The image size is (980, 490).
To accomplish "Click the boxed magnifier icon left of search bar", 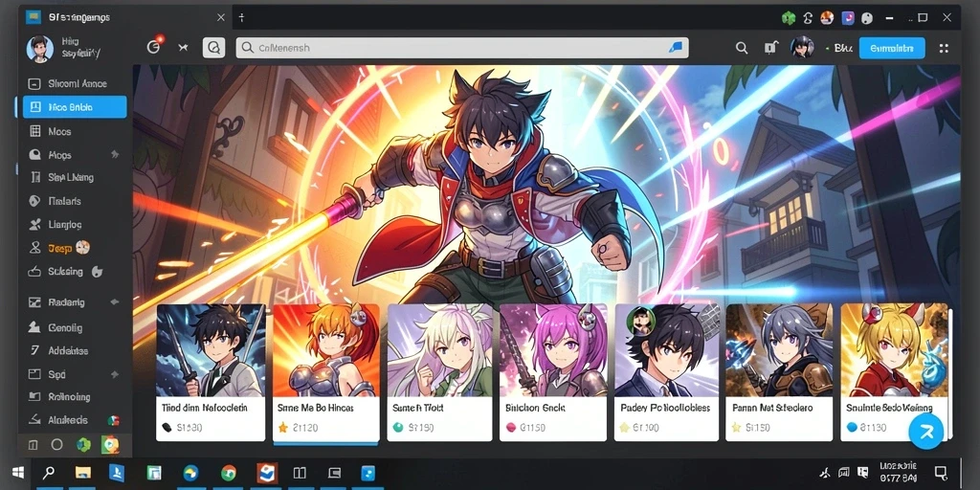I will [x=213, y=48].
